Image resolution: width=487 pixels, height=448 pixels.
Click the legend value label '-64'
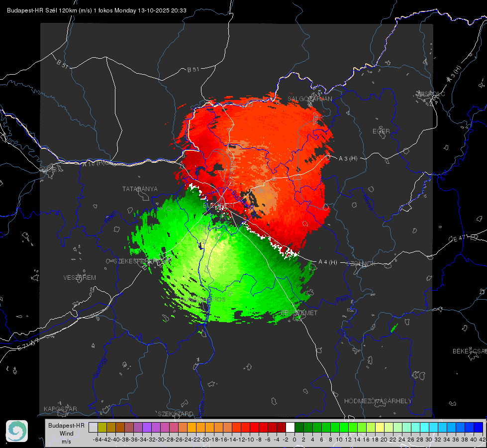(97, 440)
